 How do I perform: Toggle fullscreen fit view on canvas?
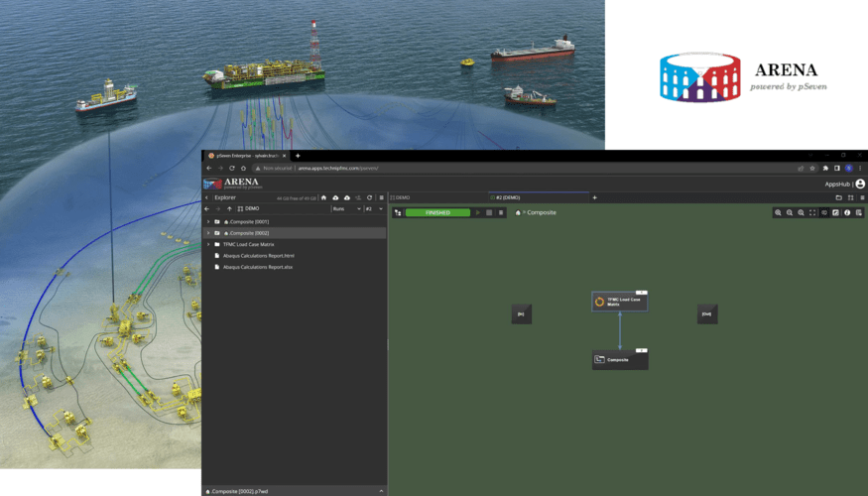pos(812,212)
